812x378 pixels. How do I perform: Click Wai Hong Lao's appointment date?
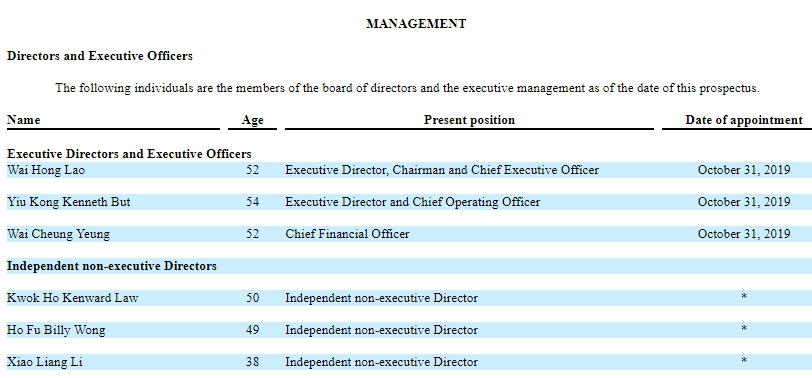point(744,170)
